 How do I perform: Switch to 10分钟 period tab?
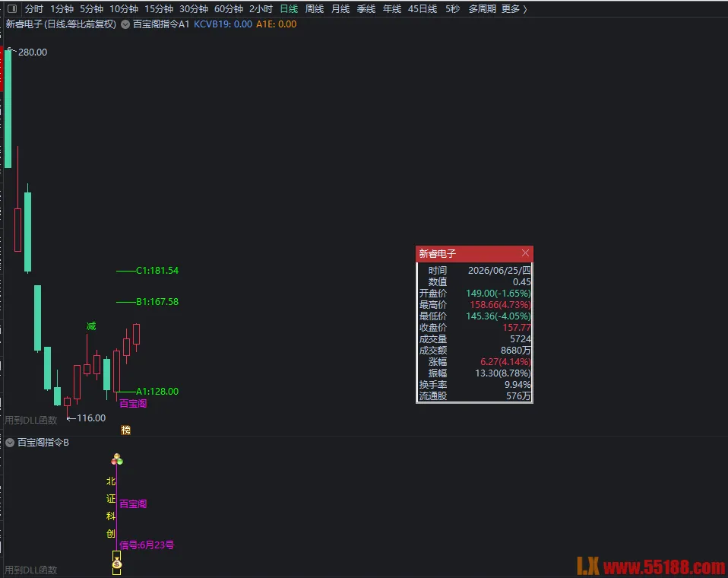pos(124,9)
